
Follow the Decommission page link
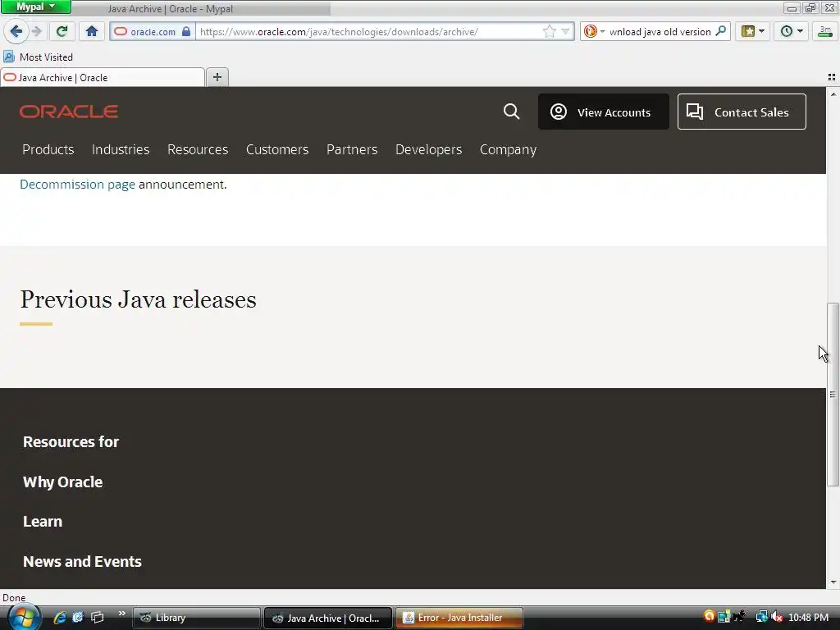tap(77, 185)
